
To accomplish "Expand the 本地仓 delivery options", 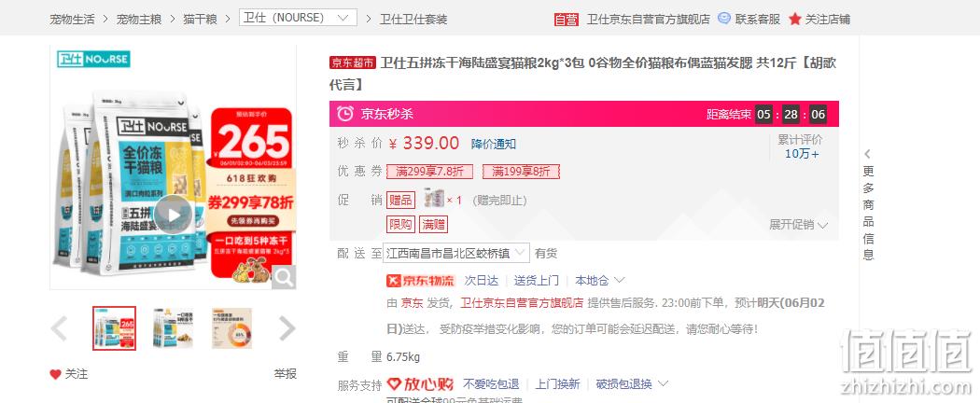I will pyautogui.click(x=600, y=281).
